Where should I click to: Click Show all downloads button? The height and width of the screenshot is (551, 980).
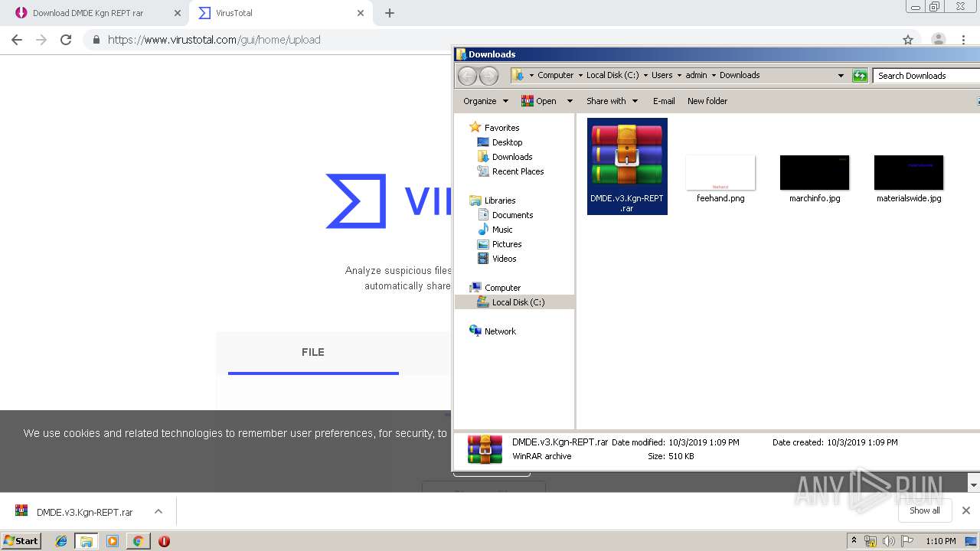[924, 510]
